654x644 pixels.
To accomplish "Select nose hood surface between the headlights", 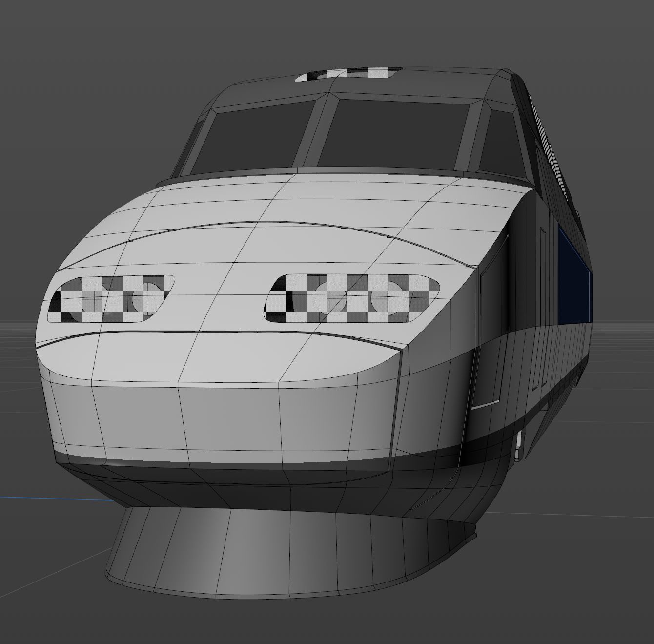I will tap(220, 298).
